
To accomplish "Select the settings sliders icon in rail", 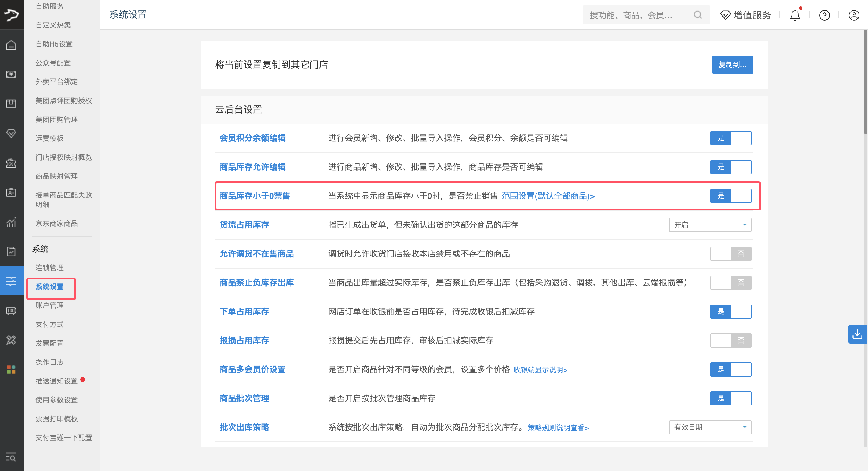I will point(12,281).
